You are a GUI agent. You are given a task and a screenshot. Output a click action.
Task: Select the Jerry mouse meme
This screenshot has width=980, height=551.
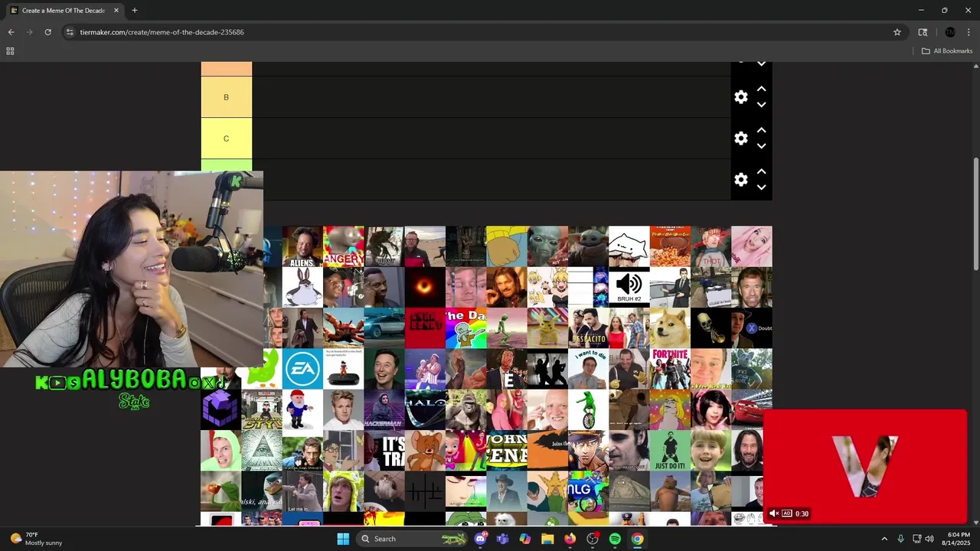pyautogui.click(x=425, y=451)
